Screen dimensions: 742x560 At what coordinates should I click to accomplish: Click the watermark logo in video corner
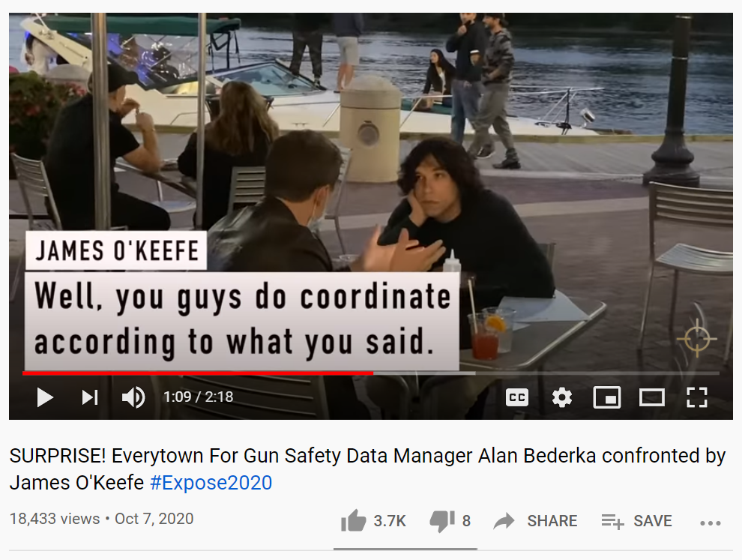click(696, 339)
